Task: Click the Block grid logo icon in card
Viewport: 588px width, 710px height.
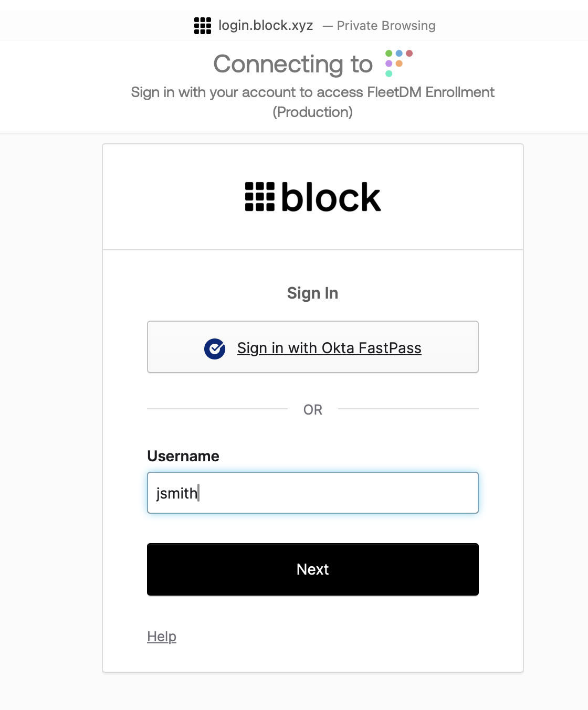Action: [x=260, y=197]
